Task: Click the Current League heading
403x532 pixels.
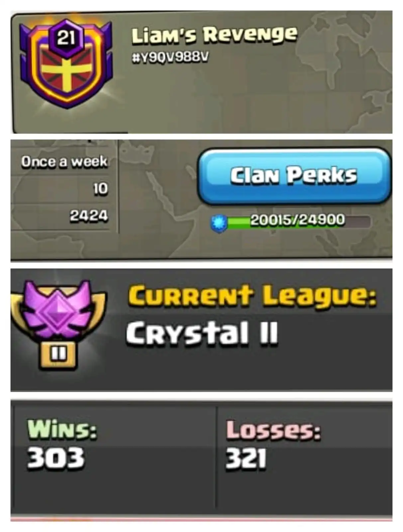Action: click(252, 296)
